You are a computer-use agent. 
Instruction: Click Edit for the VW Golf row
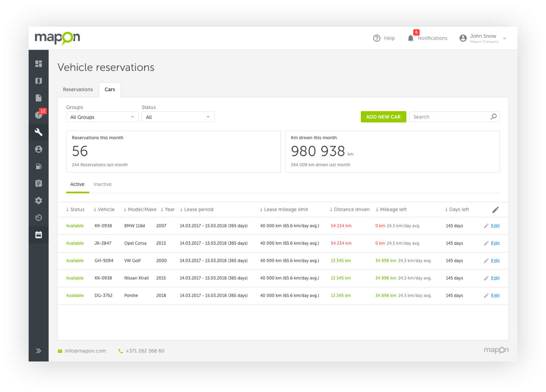coord(495,261)
